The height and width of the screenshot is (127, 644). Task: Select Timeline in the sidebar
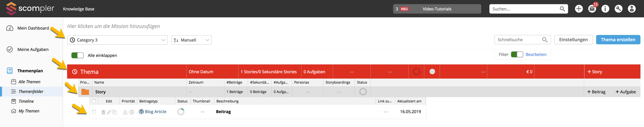(x=26, y=101)
